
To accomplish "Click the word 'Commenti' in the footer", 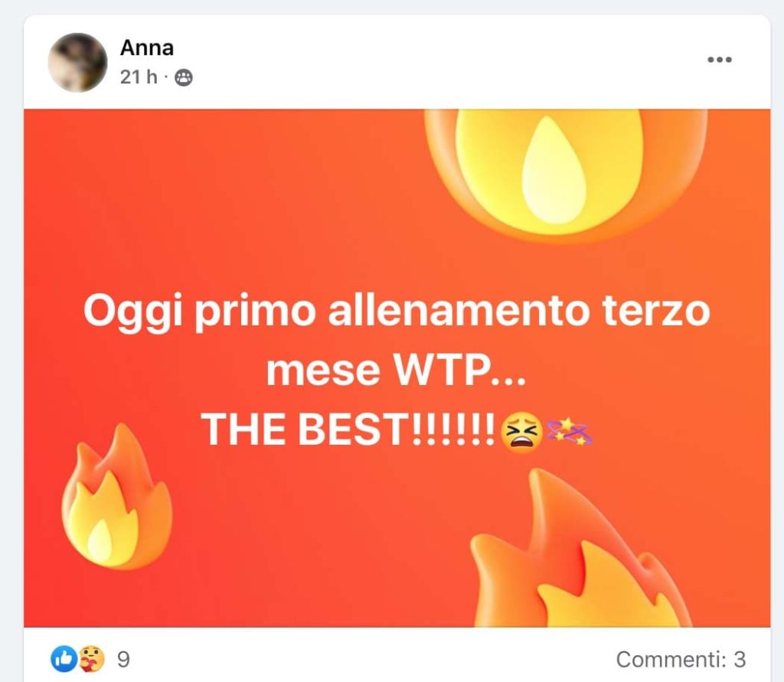I will click(668, 660).
